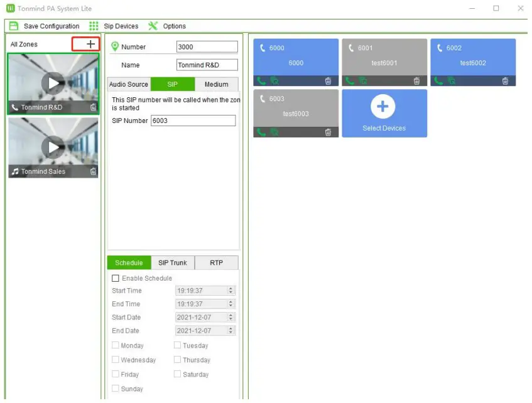Click the plus icon on Select Devices
Viewport: 532px width, 403px height.
tap(383, 107)
